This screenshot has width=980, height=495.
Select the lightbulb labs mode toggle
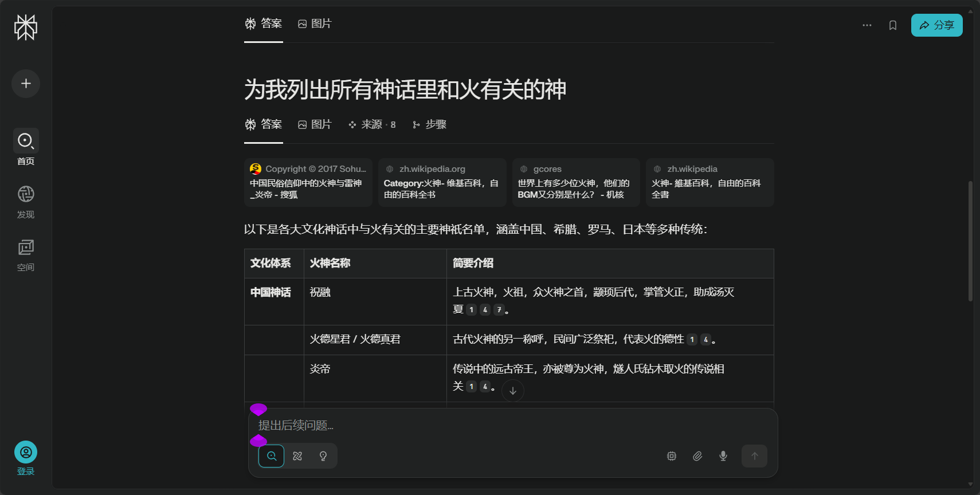323,456
